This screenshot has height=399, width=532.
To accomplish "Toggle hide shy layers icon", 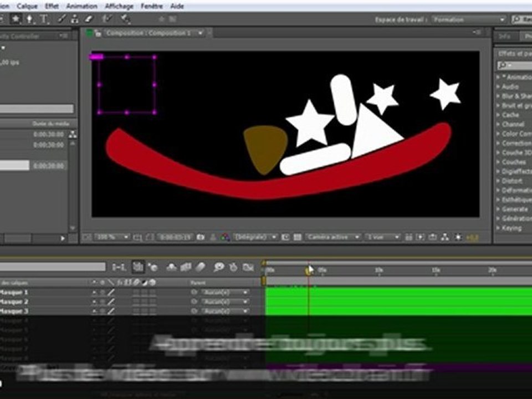I will (172, 267).
